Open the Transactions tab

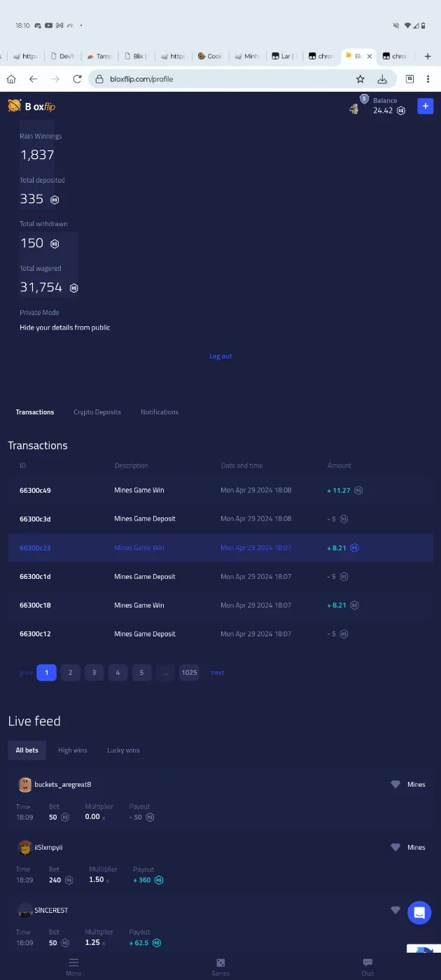pos(35,412)
